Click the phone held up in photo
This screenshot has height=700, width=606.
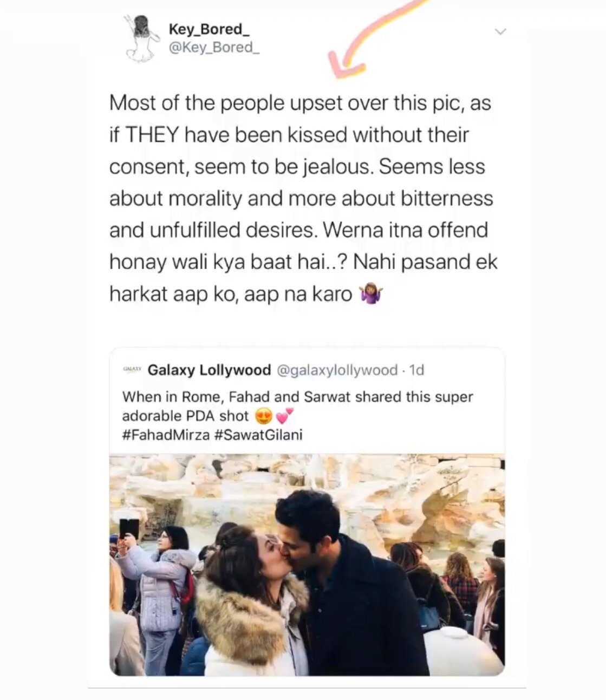coord(129,528)
